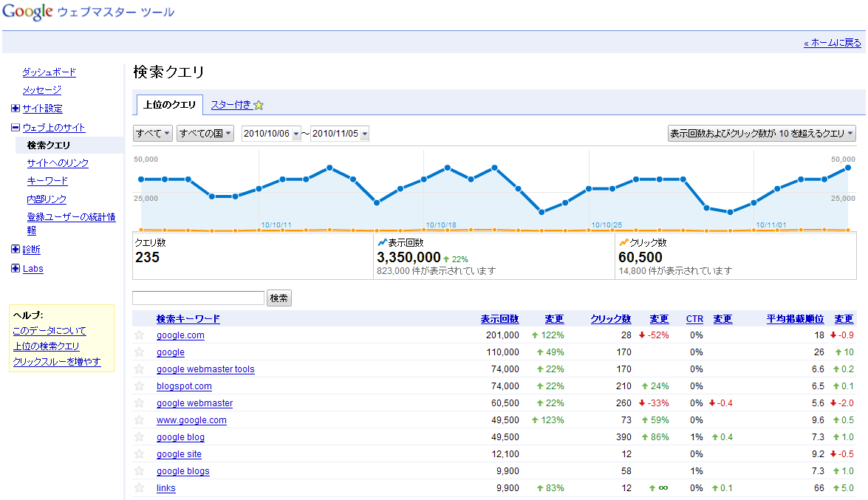
Task: Expand the 診断 sidebar section
Action: point(16,249)
